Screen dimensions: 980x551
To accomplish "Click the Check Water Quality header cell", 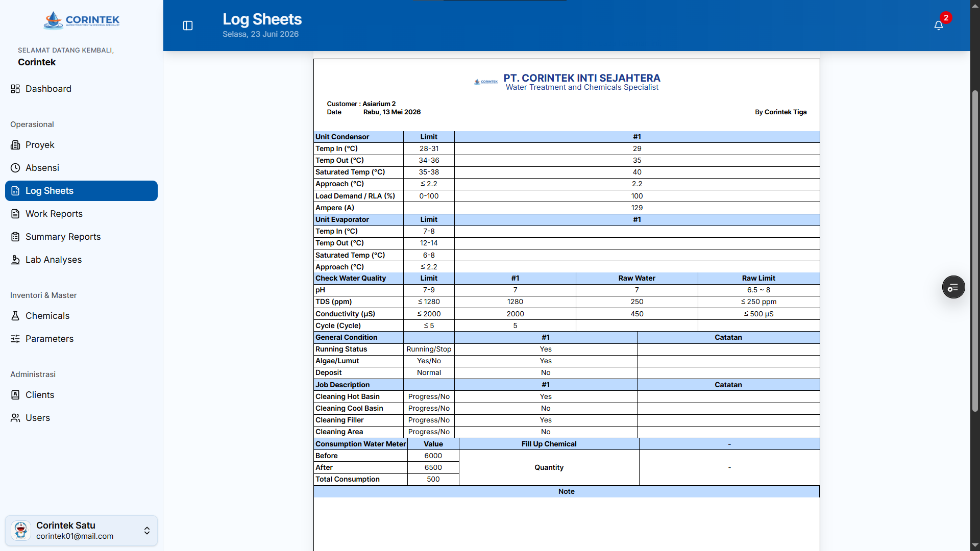I will (358, 278).
